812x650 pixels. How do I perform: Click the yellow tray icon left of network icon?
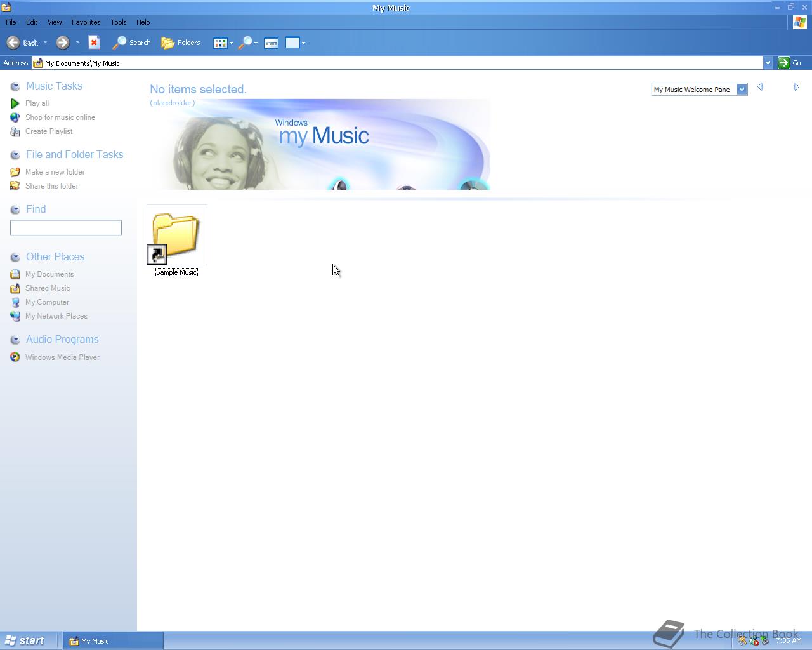coord(742,641)
